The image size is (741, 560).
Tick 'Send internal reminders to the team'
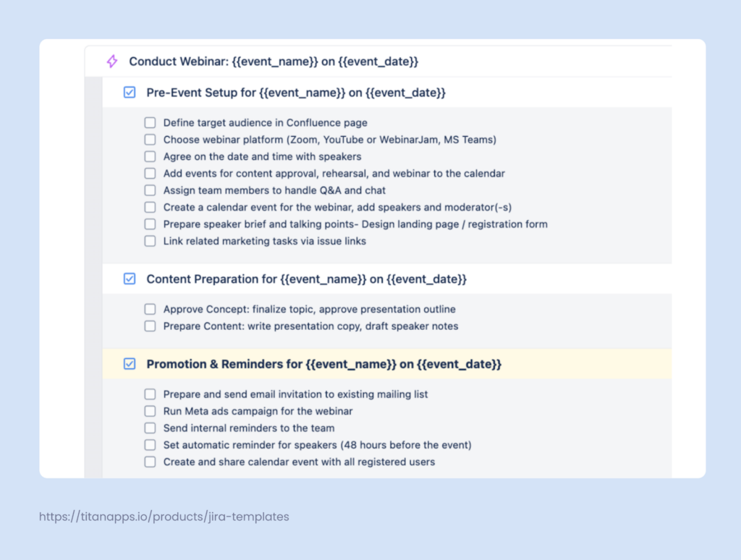pyautogui.click(x=150, y=428)
